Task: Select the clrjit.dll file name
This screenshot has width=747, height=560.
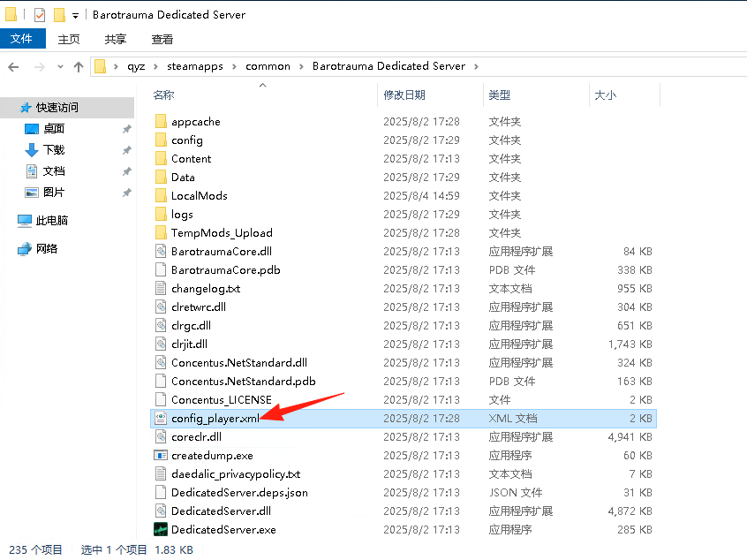Action: [189, 344]
